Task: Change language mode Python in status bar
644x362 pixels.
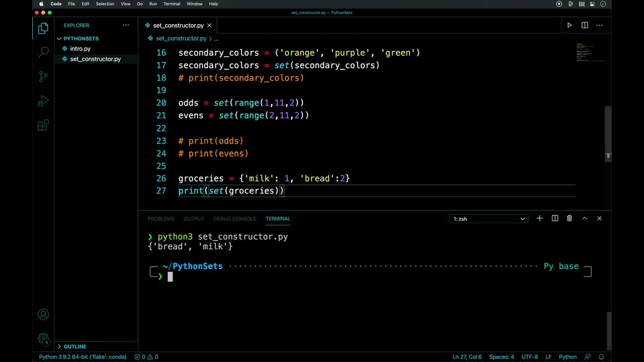Action: [x=568, y=356]
